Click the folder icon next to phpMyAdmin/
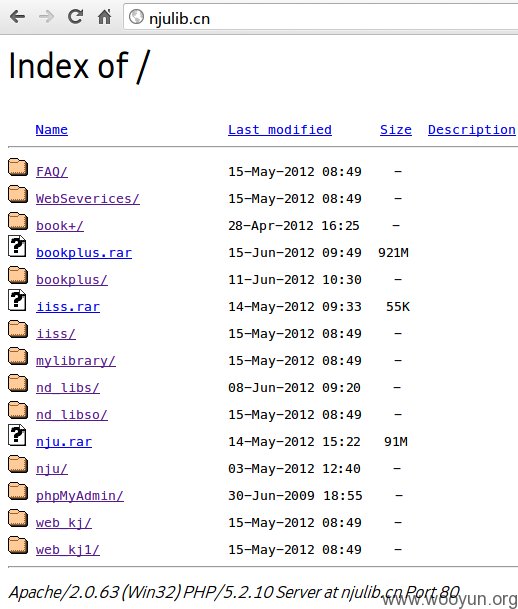 point(18,492)
